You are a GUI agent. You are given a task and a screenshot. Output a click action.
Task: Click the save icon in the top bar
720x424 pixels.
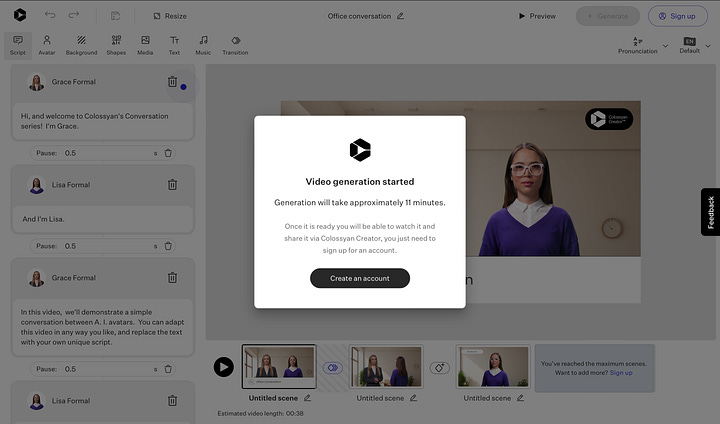[x=115, y=16]
